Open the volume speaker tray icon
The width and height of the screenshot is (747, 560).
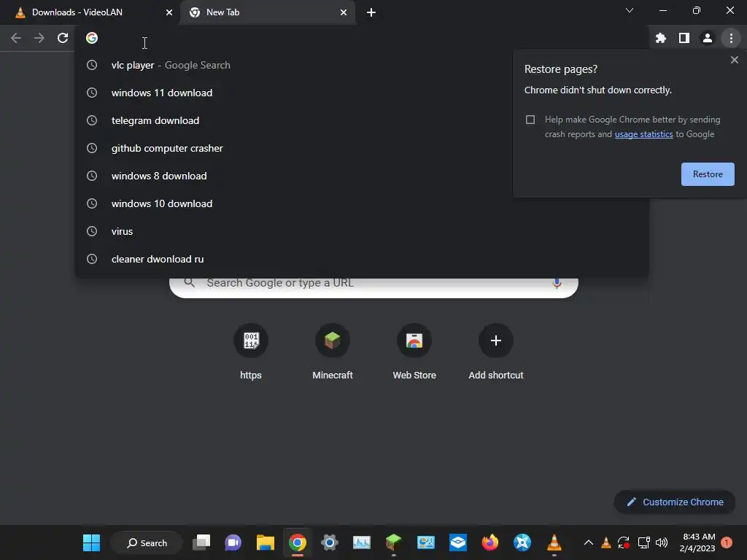tap(662, 542)
